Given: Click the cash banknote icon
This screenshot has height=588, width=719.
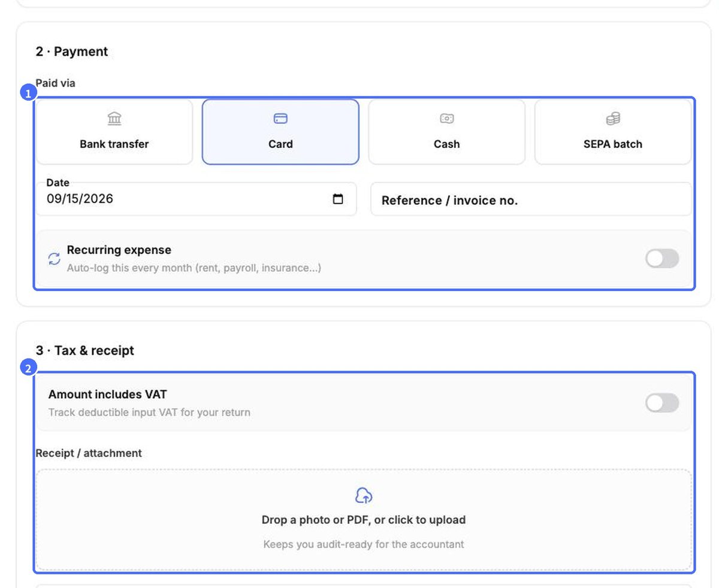Looking at the screenshot, I should (446, 119).
